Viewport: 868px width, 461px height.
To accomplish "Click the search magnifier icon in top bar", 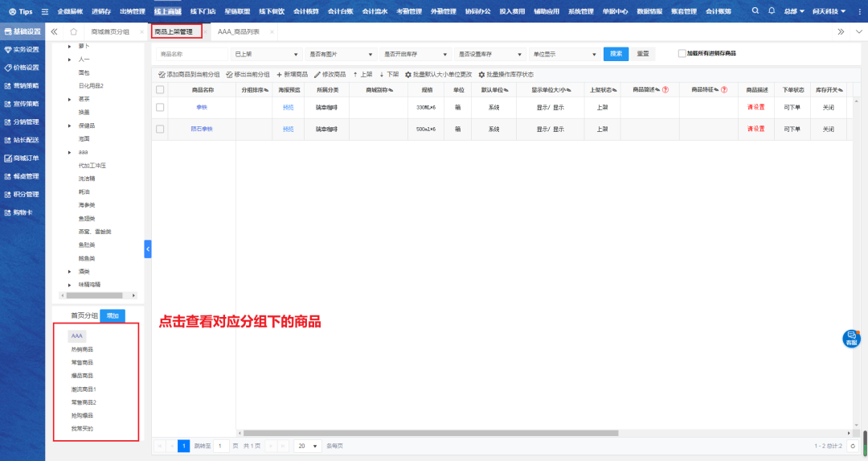I will [x=755, y=11].
